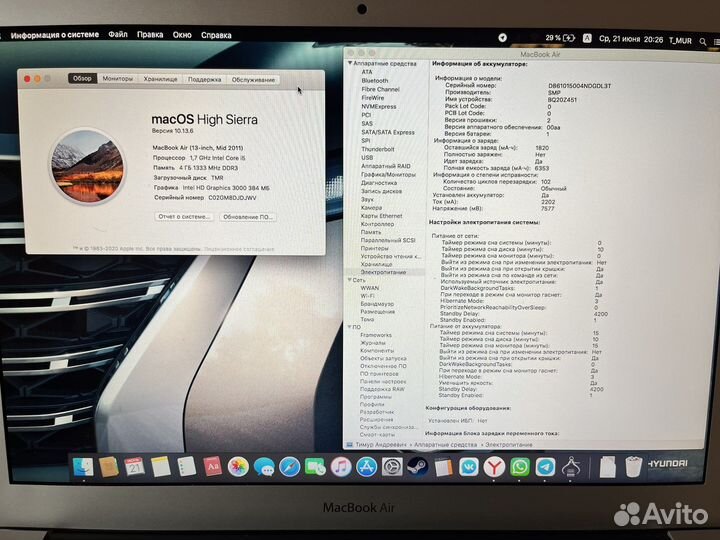The width and height of the screenshot is (720, 540).
Task: Launch Steam from the Dock
Action: (418, 467)
